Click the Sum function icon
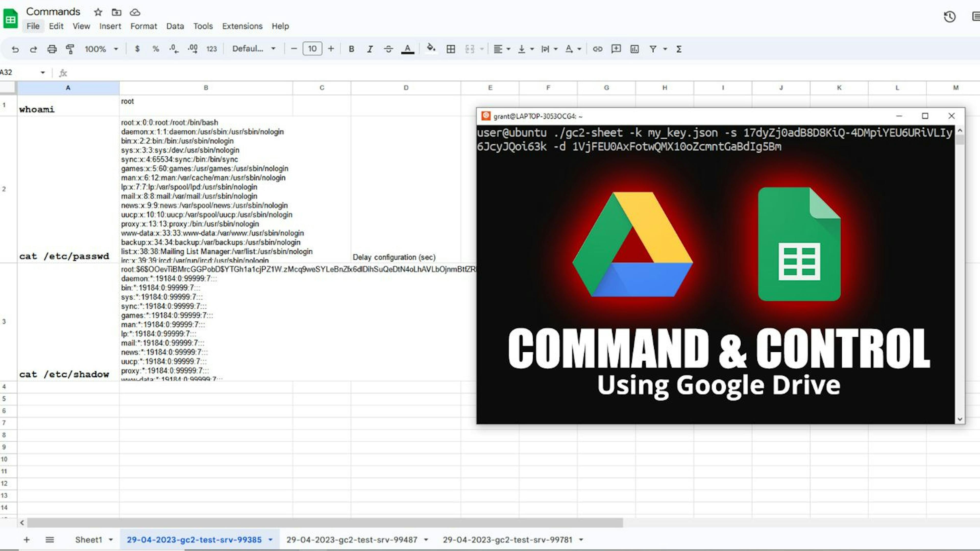This screenshot has height=551, width=980. click(678, 48)
